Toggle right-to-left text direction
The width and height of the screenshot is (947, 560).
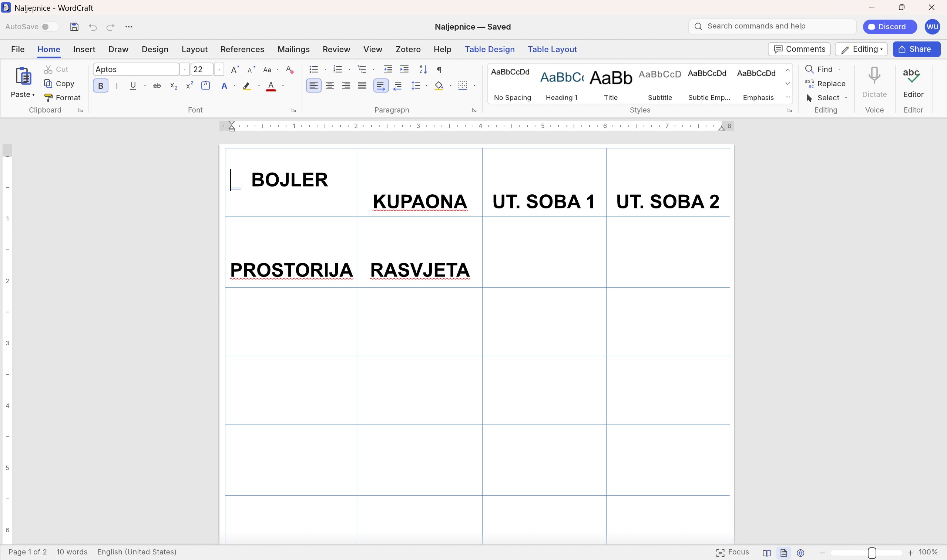click(397, 86)
